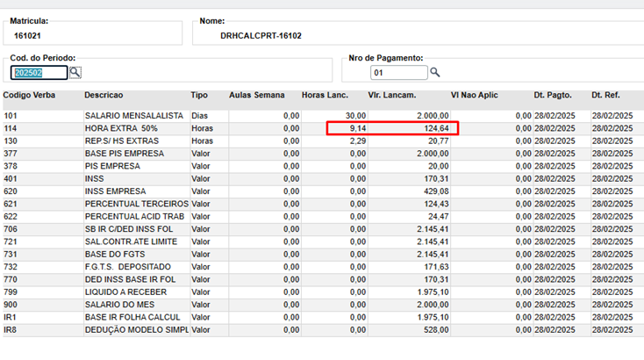The width and height of the screenshot is (644, 360).
Task: Click the Cod. do Periodo field 202502
Action: [39, 73]
